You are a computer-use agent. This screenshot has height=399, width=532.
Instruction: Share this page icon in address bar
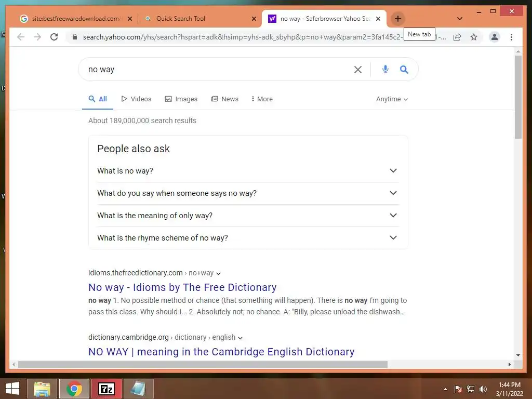[457, 37]
